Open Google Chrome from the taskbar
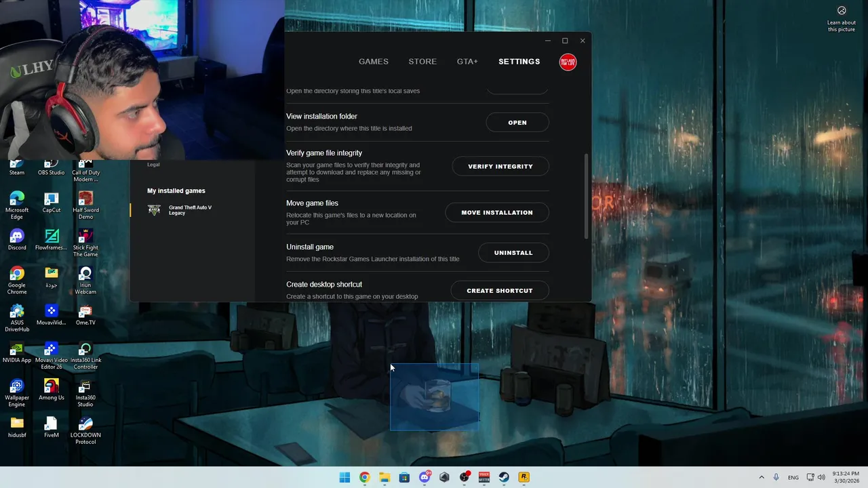This screenshot has height=488, width=868. (x=364, y=477)
